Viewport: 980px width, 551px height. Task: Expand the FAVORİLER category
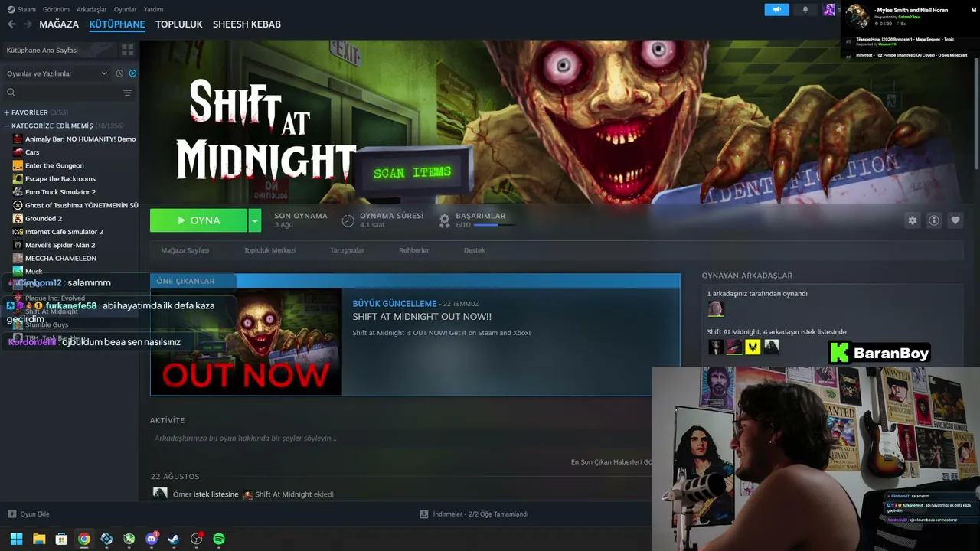pos(7,112)
